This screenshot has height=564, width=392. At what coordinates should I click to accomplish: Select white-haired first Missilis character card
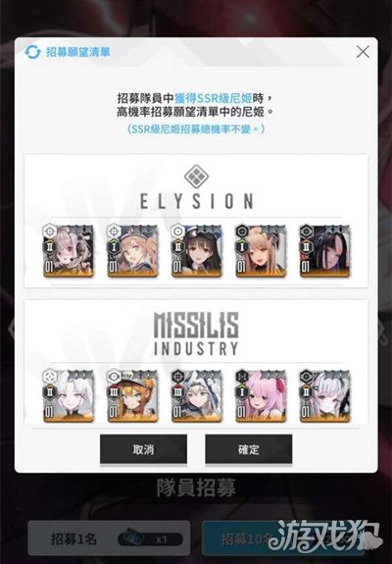point(69,395)
